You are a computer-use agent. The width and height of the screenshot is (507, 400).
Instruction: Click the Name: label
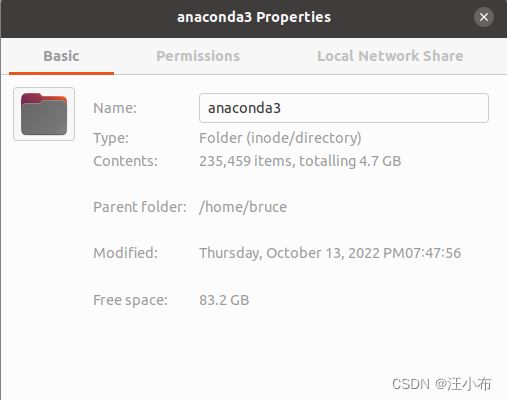click(115, 108)
